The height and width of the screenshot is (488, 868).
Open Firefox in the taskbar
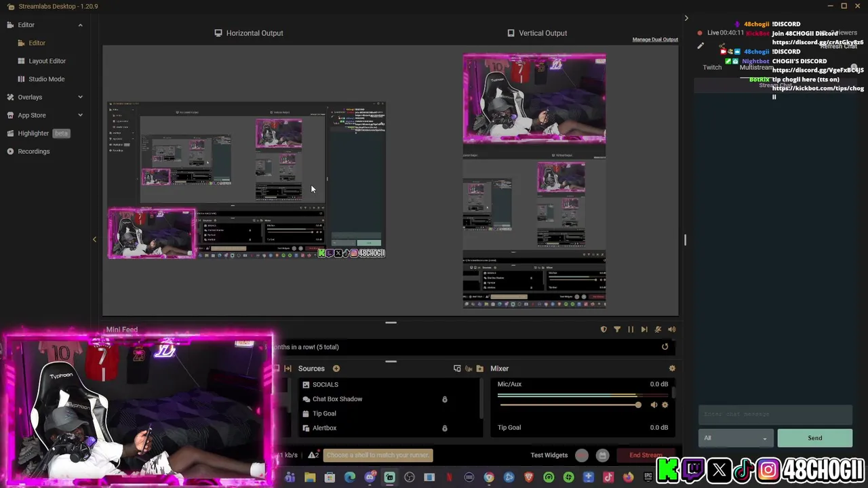pyautogui.click(x=628, y=478)
